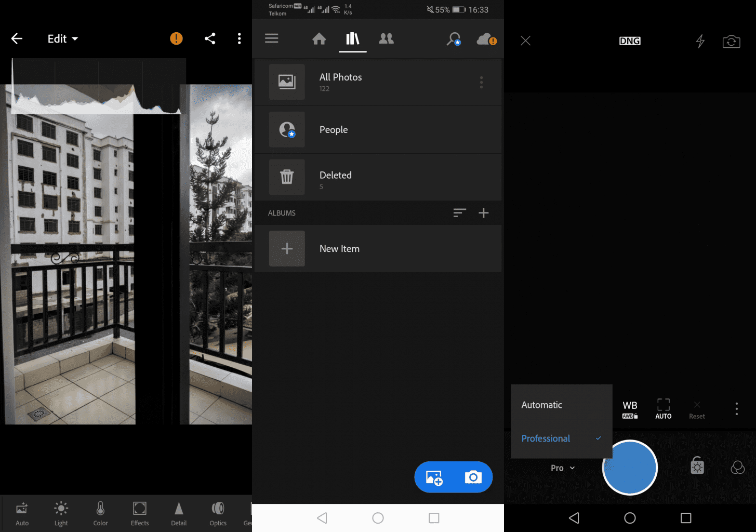
Task: Switch to front camera
Action: click(731, 41)
